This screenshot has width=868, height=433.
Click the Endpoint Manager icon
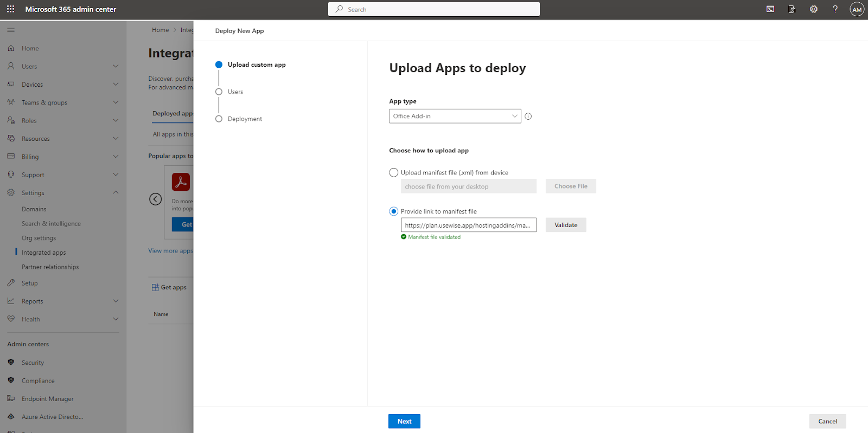point(11,398)
